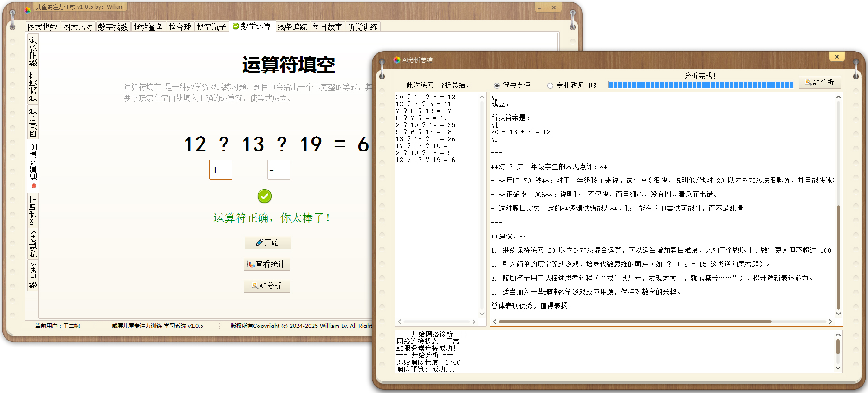Click the 当前用户 status bar entry
This screenshot has height=393, width=868.
coord(58,326)
